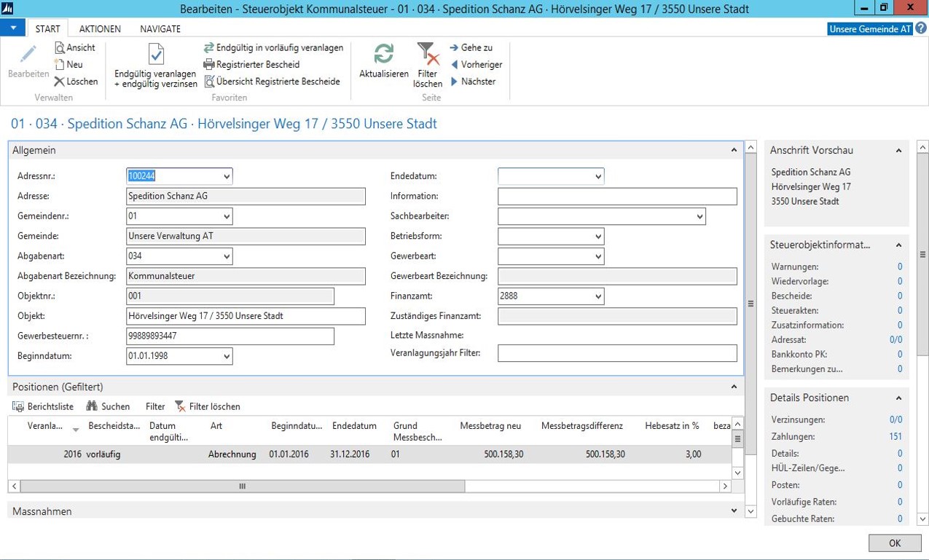The width and height of the screenshot is (929, 560).
Task: Click into the Information text field
Action: [617, 197]
